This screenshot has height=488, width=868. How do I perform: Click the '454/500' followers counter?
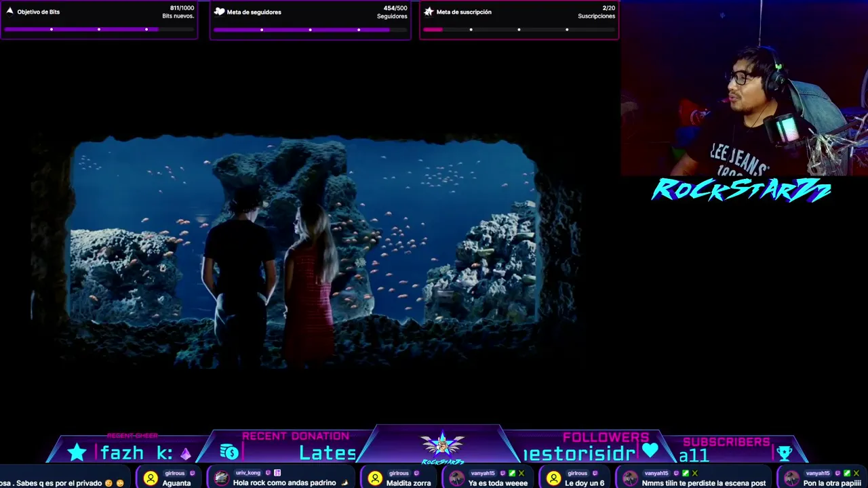click(395, 8)
